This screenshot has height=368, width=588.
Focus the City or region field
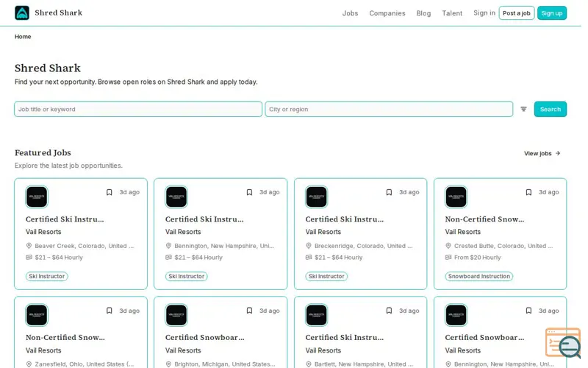tap(389, 109)
